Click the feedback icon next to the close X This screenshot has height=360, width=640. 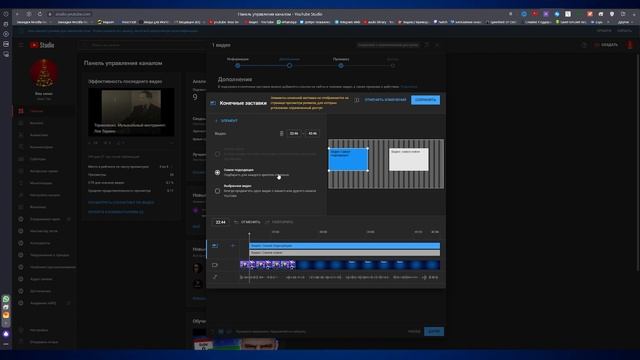[x=427, y=45]
